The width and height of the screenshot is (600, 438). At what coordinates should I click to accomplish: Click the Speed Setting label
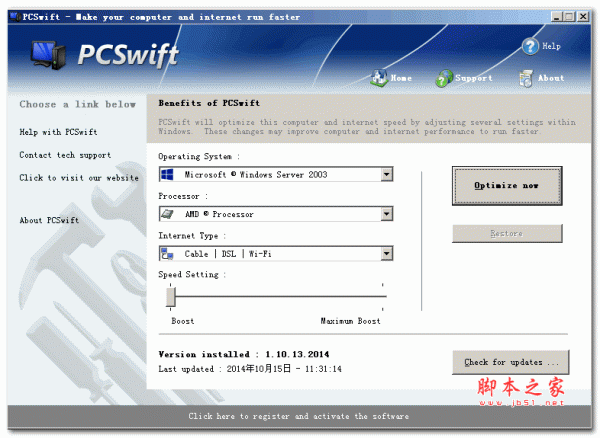click(192, 275)
